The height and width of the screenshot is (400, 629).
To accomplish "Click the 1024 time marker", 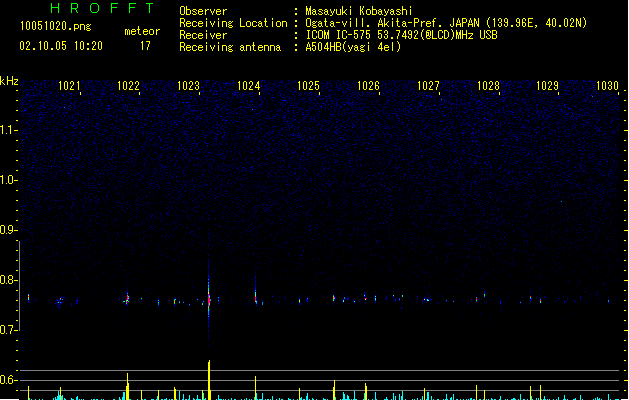I will (248, 86).
